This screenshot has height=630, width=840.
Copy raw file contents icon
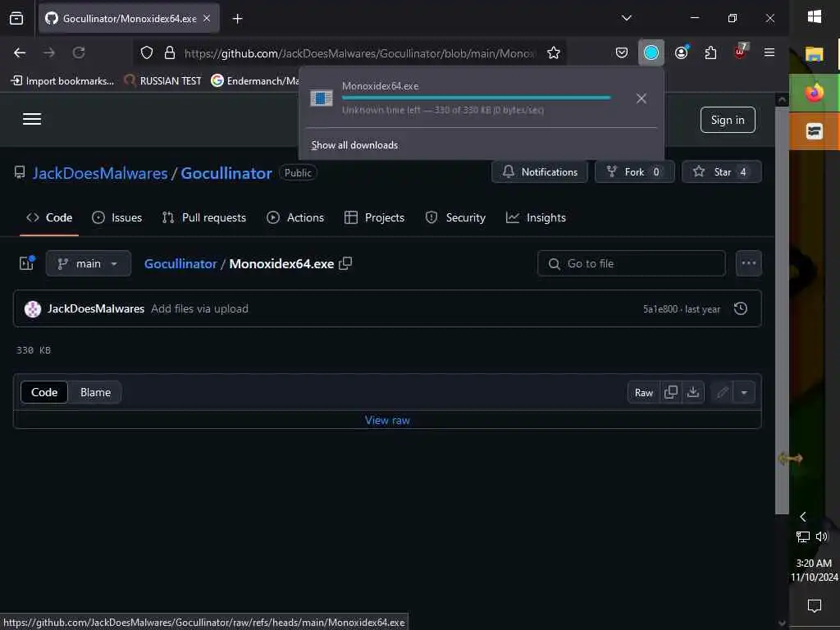coord(671,393)
